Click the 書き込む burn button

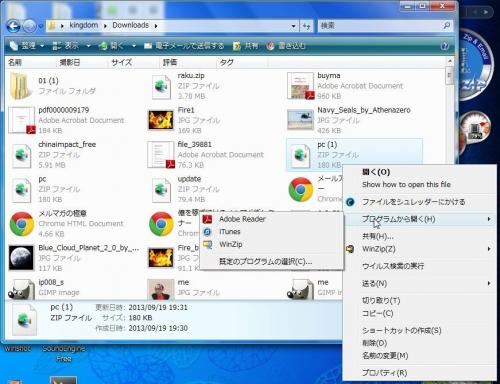click(286, 46)
